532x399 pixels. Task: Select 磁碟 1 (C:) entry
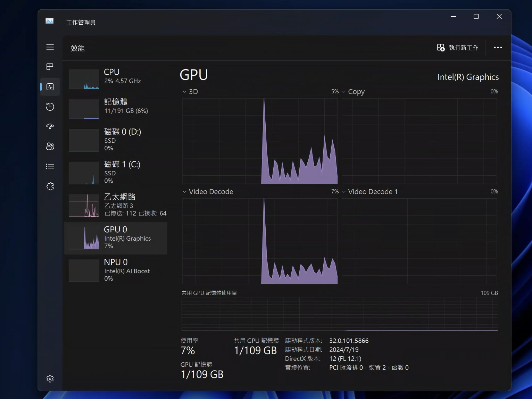(116, 173)
